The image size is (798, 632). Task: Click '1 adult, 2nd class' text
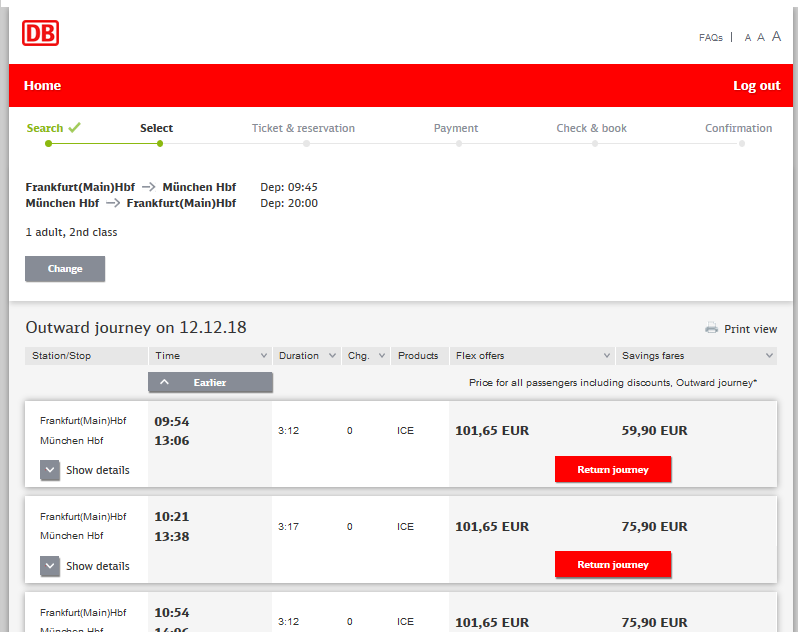pyautogui.click(x=71, y=232)
